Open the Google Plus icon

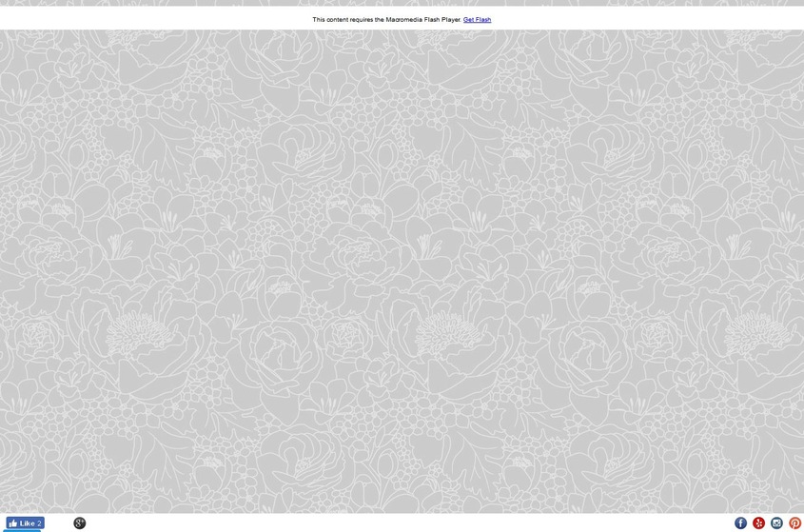80,522
